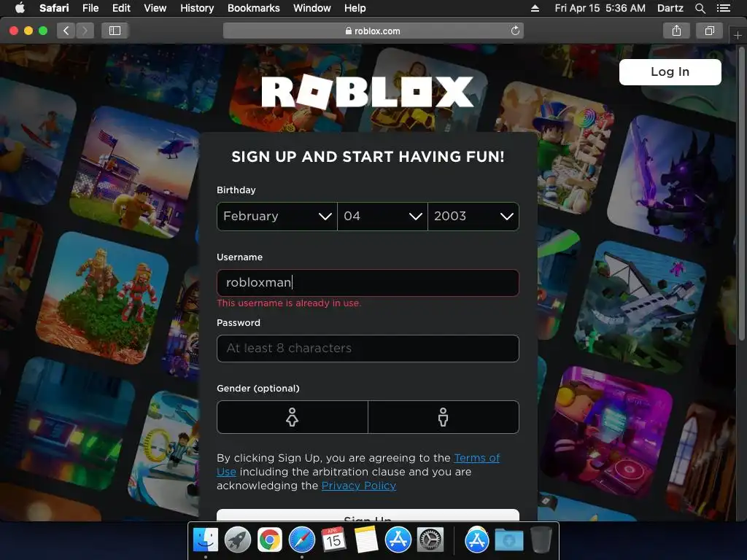Open System Preferences gear in Dock
Screen dimensions: 747x560
pyautogui.click(x=430, y=540)
